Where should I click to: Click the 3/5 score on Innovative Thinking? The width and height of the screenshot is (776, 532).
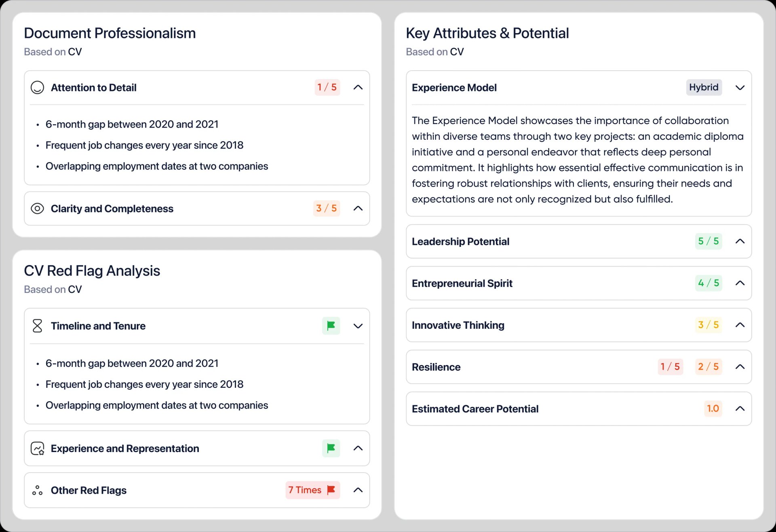pos(709,325)
